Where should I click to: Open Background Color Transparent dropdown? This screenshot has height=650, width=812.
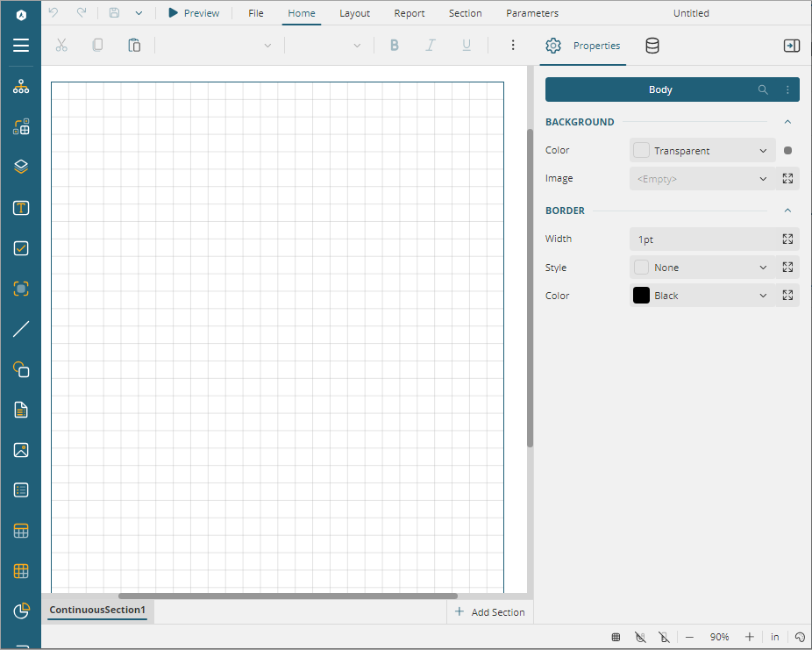pyautogui.click(x=702, y=150)
